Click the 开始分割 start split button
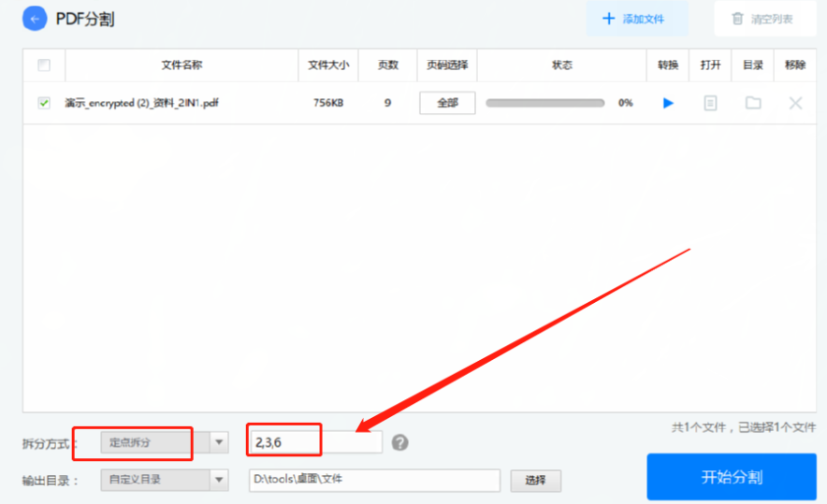The image size is (827, 504). click(732, 477)
